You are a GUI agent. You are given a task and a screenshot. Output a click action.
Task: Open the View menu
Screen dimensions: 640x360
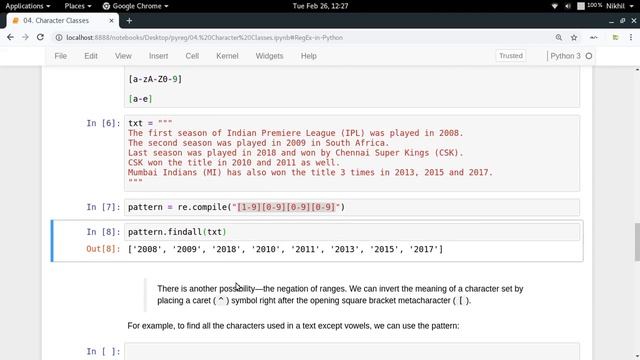click(123, 56)
